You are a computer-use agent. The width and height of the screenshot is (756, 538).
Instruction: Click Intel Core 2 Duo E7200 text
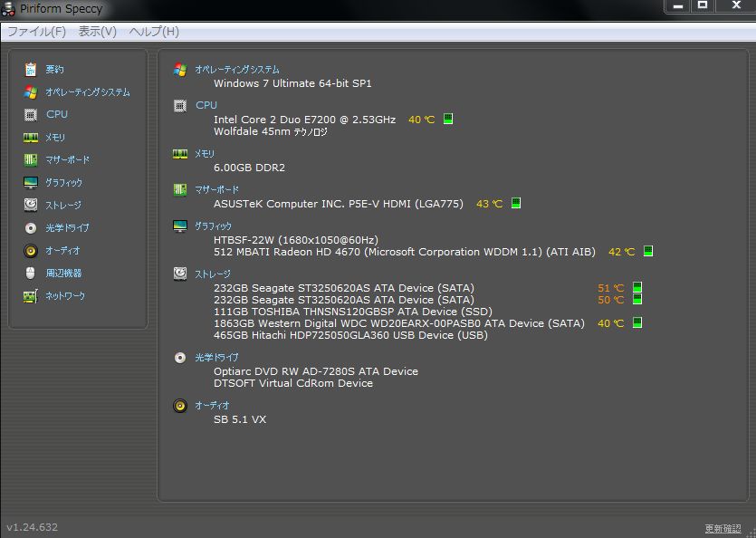click(305, 120)
